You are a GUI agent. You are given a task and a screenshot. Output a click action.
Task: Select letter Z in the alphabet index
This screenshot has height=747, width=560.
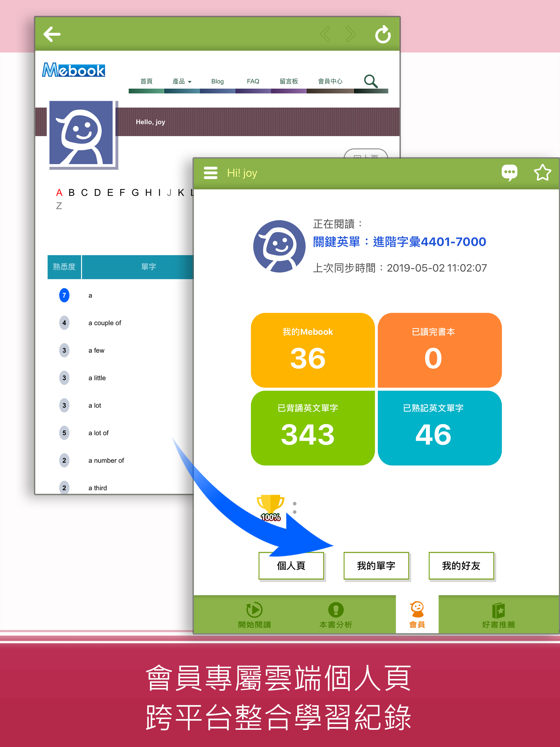[x=59, y=206]
